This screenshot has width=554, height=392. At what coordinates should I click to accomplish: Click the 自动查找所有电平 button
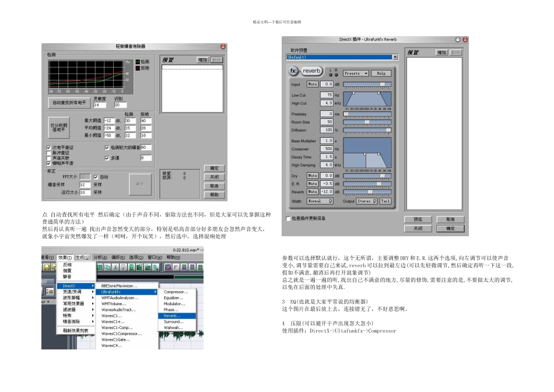pyautogui.click(x=69, y=103)
